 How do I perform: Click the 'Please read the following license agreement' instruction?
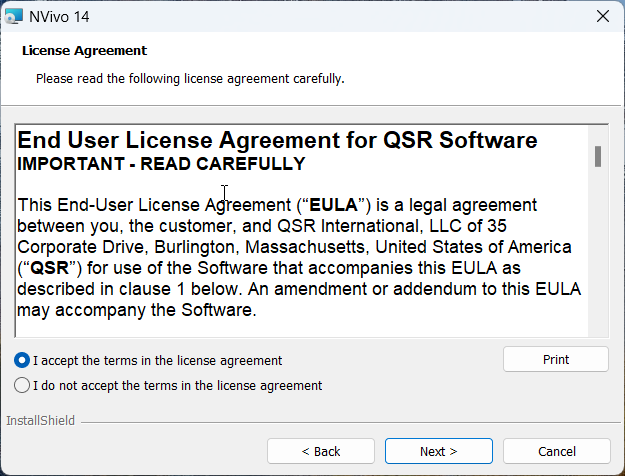190,78
